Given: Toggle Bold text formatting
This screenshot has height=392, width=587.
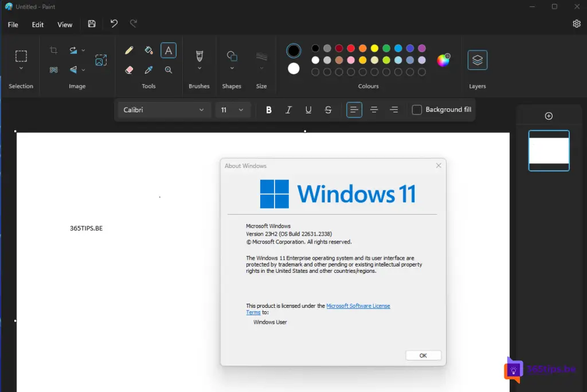Looking at the screenshot, I should pos(269,110).
